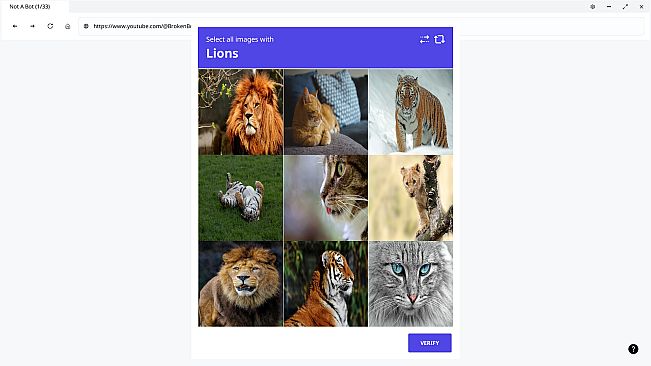Click the browser back arrow

(x=15, y=26)
